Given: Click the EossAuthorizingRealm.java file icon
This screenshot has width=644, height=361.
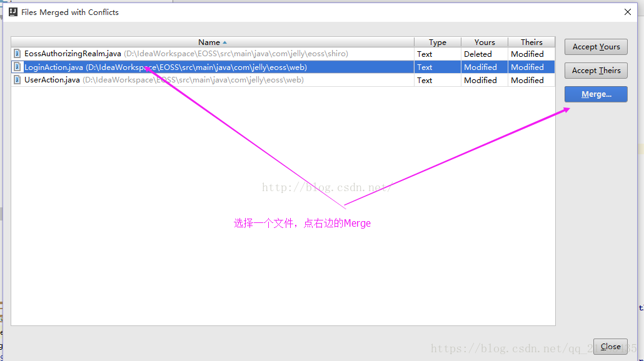Looking at the screenshot, I should coord(18,53).
